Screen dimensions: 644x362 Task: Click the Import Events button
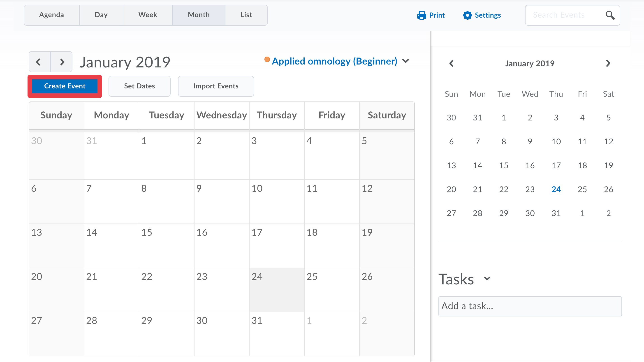[216, 86]
